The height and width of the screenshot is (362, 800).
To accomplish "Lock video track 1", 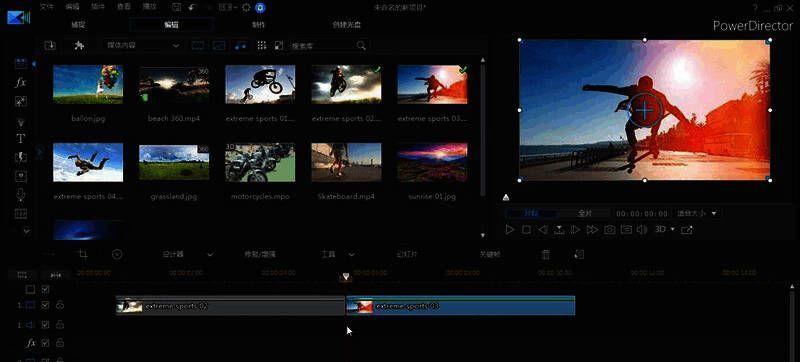I will coord(60,305).
